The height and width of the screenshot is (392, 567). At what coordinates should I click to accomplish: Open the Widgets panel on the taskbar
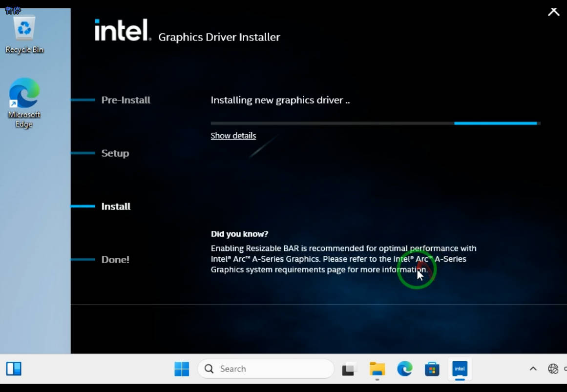[14, 369]
